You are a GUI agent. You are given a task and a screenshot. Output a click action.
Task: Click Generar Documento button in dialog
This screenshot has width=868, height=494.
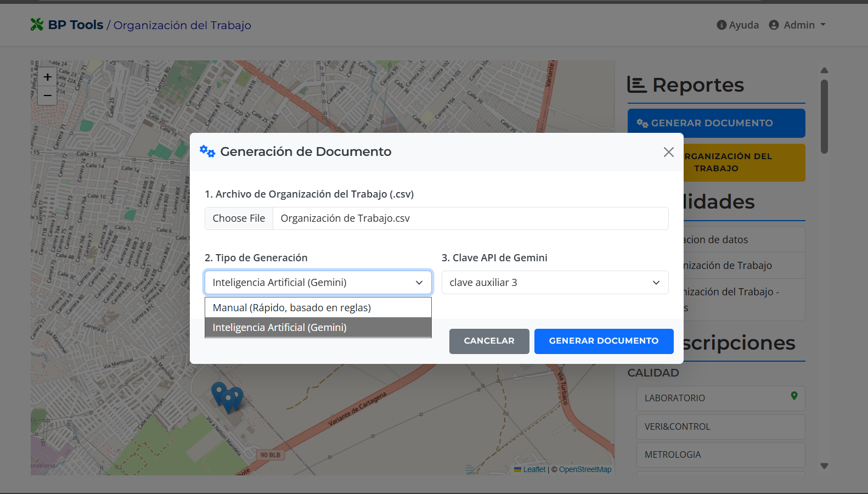point(604,341)
